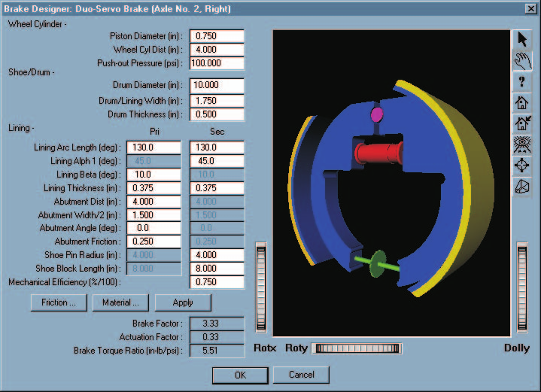
Task: Click the Wheel Cylinder section label
Action: tap(38, 24)
